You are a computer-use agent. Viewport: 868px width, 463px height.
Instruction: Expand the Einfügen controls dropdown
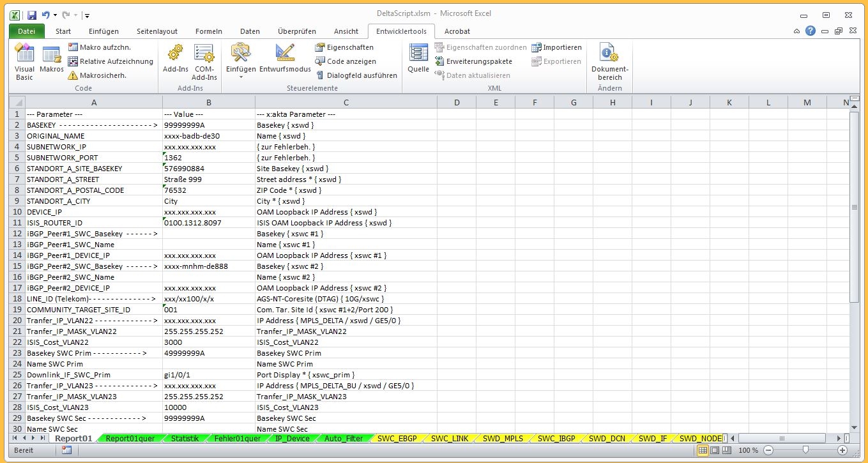241,77
